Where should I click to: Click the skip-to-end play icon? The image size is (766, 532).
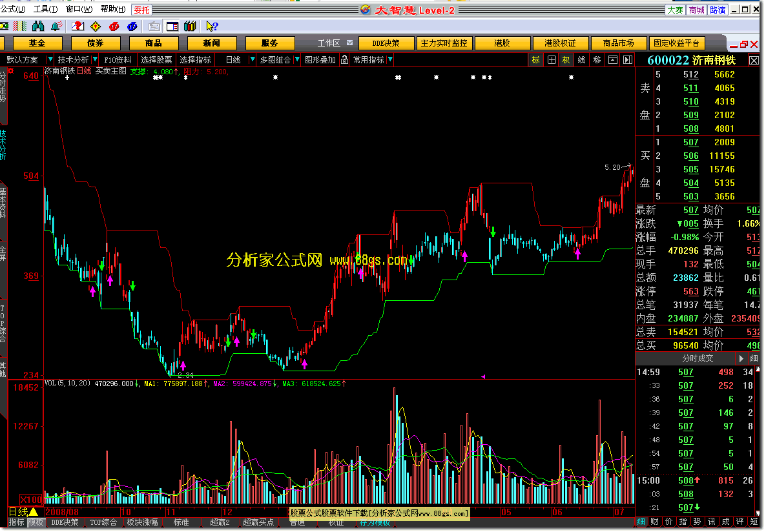click(x=628, y=59)
